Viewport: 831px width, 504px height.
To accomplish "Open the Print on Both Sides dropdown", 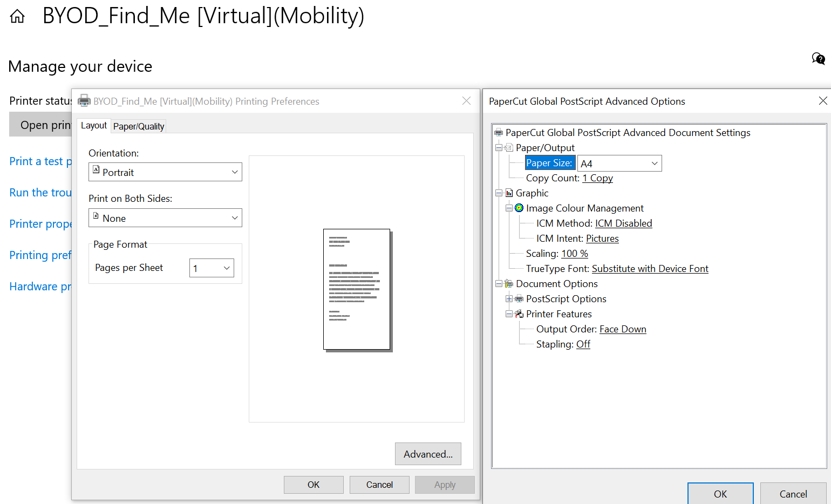I will pyautogui.click(x=165, y=218).
